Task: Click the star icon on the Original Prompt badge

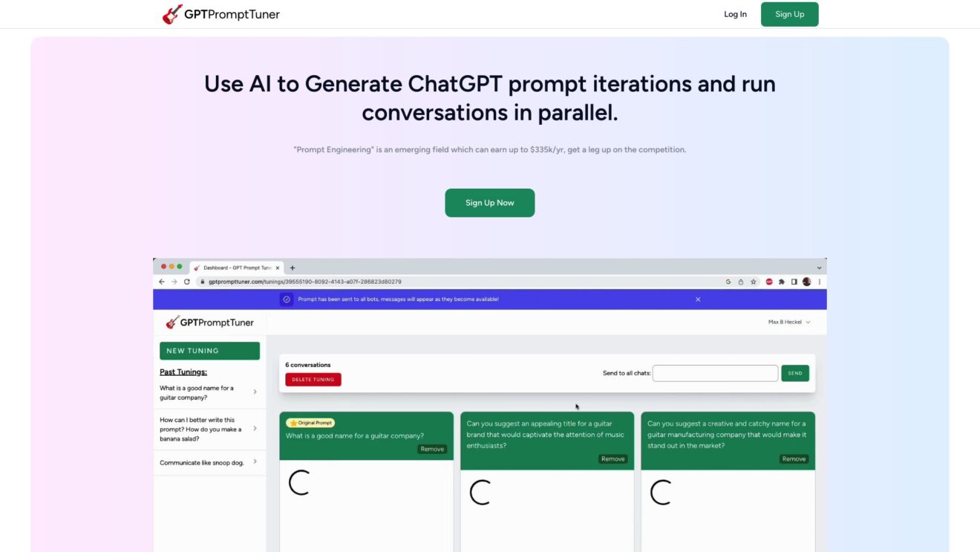Action: [293, 422]
